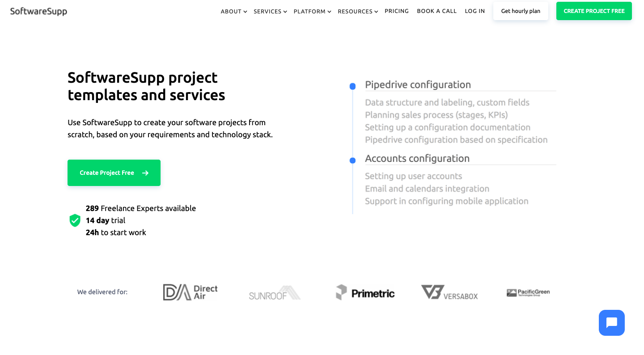Click the SoftwareSupp logo

click(x=38, y=11)
